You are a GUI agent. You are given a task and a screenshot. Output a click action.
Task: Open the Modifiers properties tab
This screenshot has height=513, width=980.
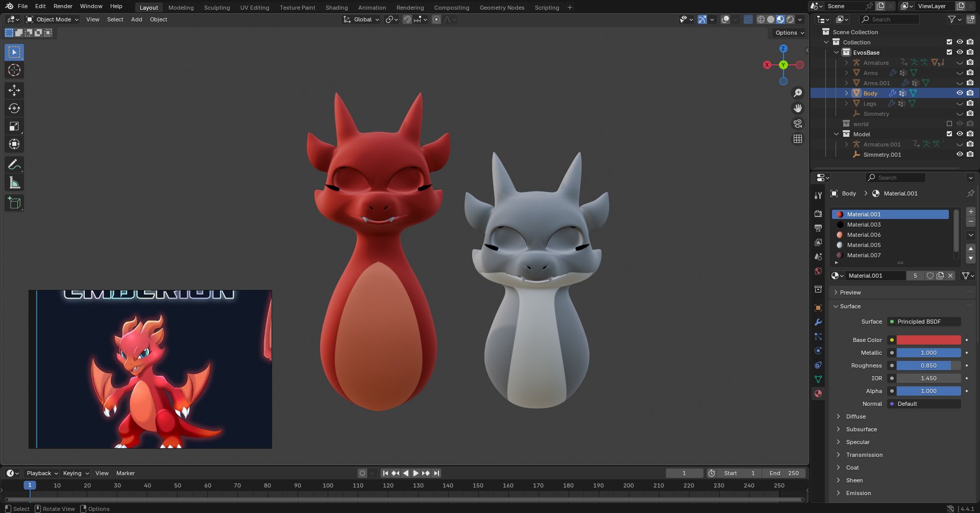click(x=818, y=322)
